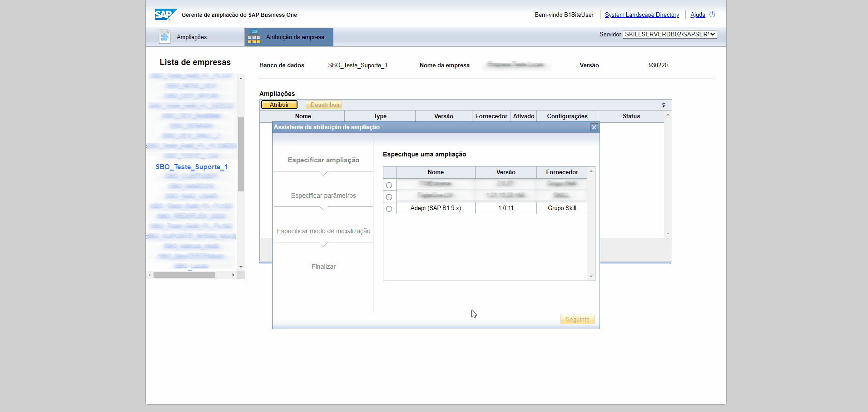Click the refresh icon in Ampliações toolbar
Image resolution: width=868 pixels, height=412 pixels.
(664, 105)
